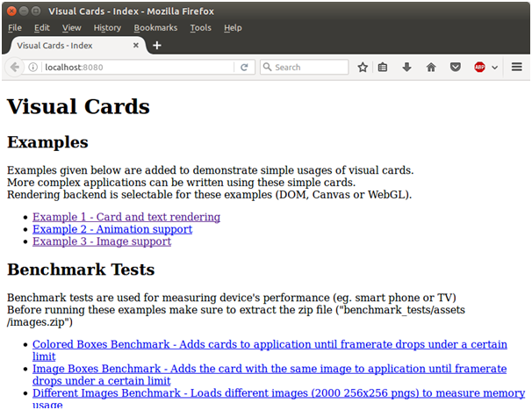The height and width of the screenshot is (410, 532).
Task: Open the hamburger menu
Action: tap(517, 67)
